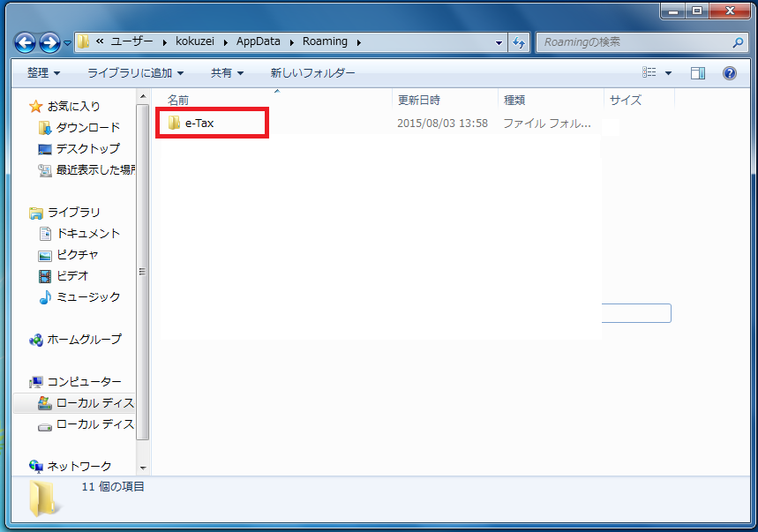Open recent locations dropdown beside Forward arrow
758x532 pixels.
click(x=68, y=43)
